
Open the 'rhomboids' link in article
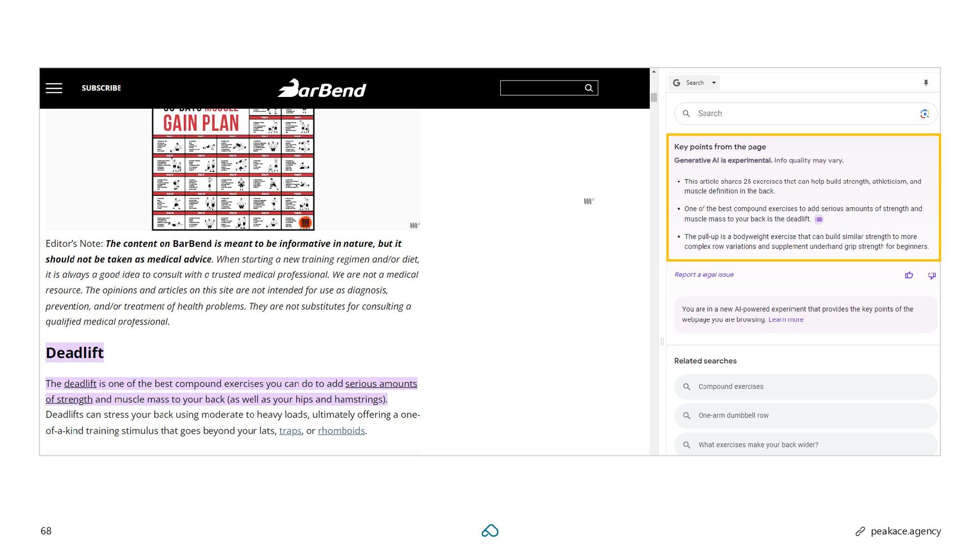[x=341, y=431]
